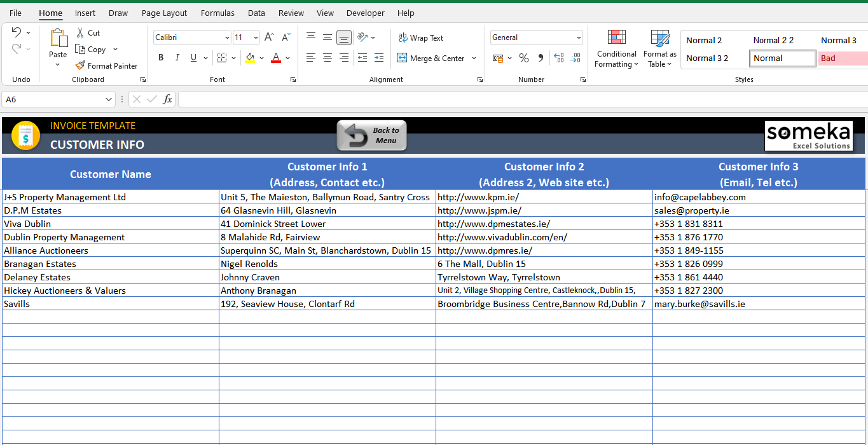Click Merge & Center
The height and width of the screenshot is (445, 868).
[431, 58]
